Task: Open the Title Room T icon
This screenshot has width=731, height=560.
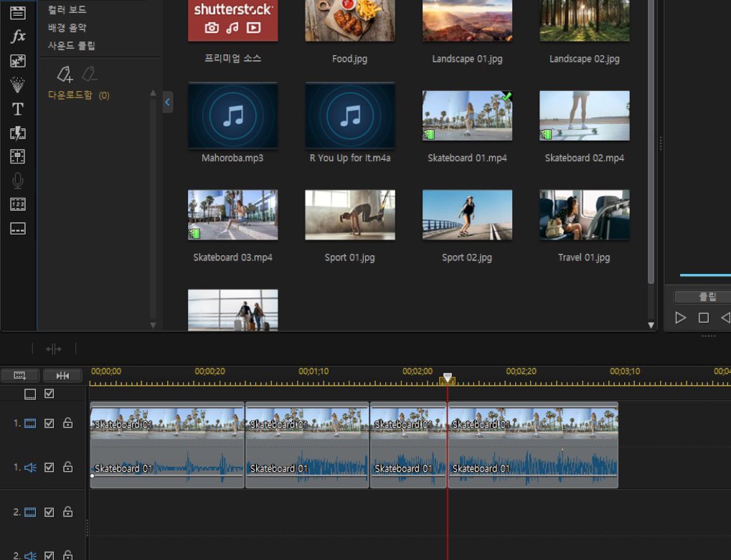Action: pyautogui.click(x=18, y=109)
